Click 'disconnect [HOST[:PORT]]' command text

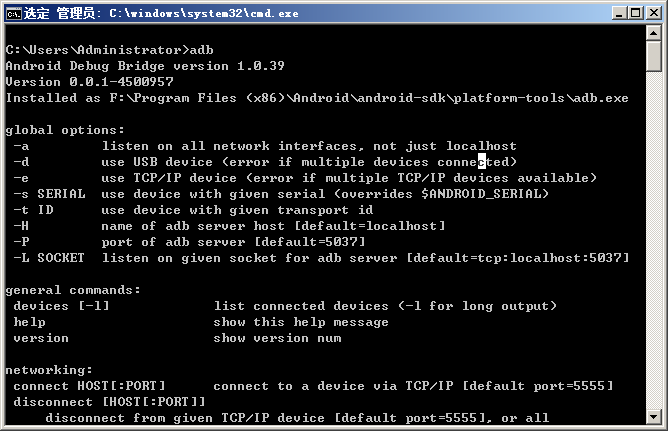click(109, 402)
